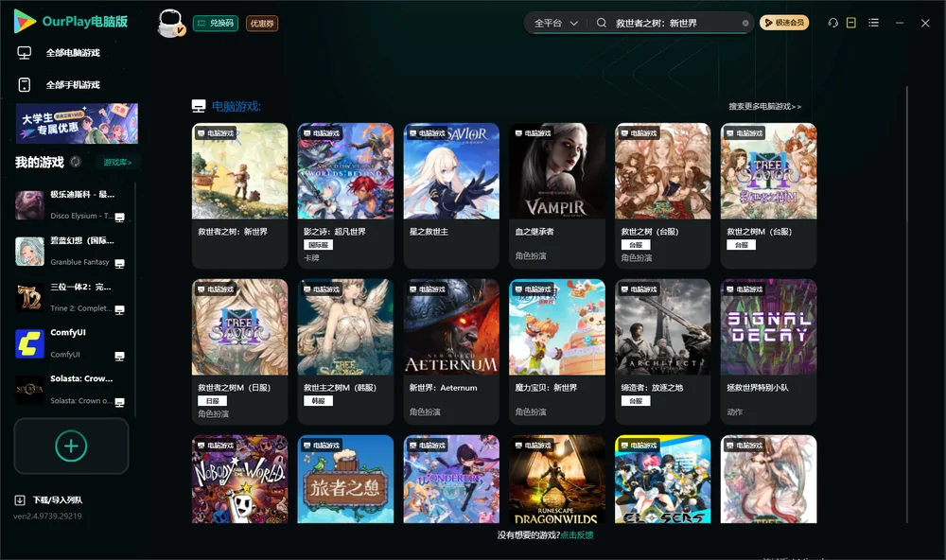This screenshot has width=946, height=560.
Task: Open the 救世者之树M (日服) game card
Action: click(239, 352)
